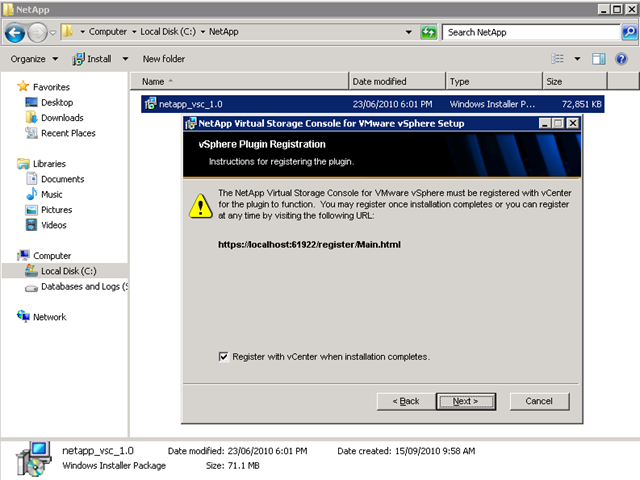
Task: Uncheck Register with vCenter when installation completes
Action: [x=223, y=357]
